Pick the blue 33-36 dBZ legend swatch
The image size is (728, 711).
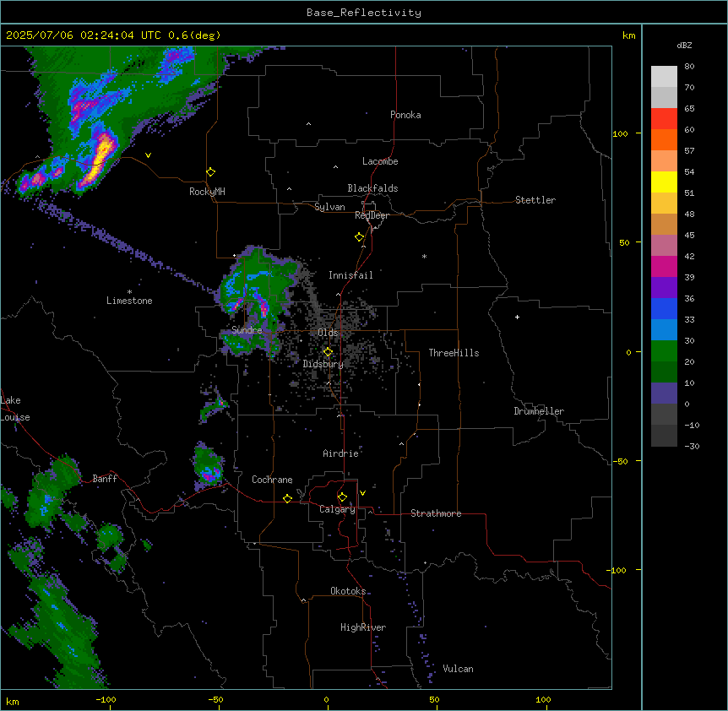coord(664,308)
